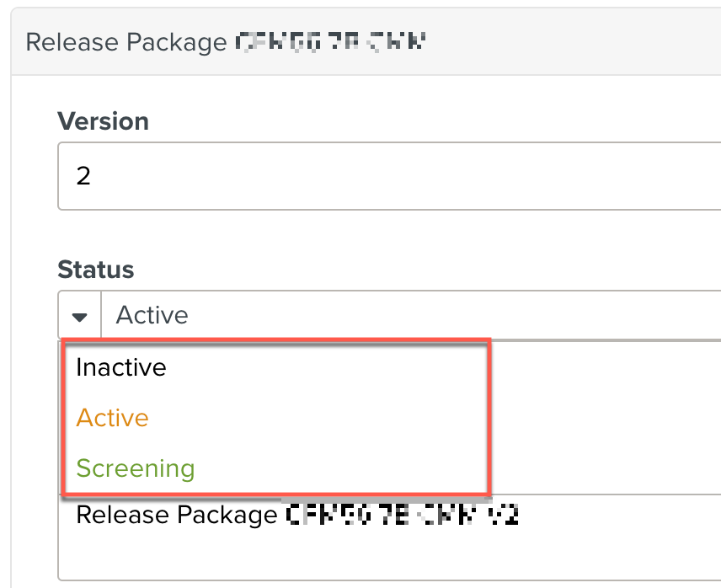The image size is (721, 588).
Task: Click the empty area of the panel header bar
Action: [573, 41]
